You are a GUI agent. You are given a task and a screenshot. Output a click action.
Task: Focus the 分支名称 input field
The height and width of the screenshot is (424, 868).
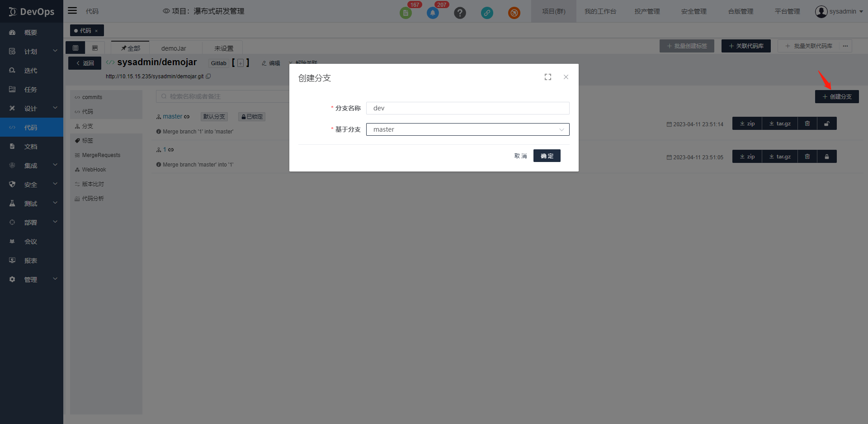click(467, 108)
